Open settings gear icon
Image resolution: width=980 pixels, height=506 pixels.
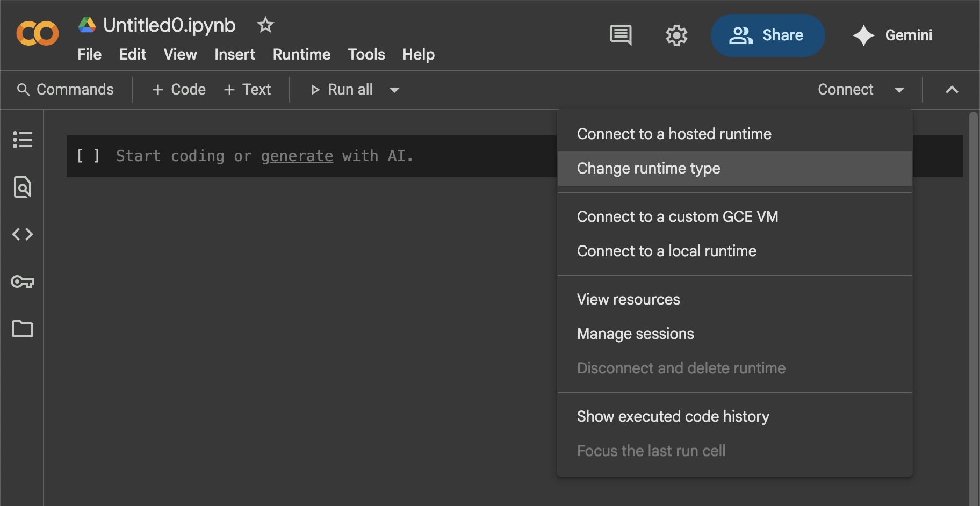pos(676,35)
